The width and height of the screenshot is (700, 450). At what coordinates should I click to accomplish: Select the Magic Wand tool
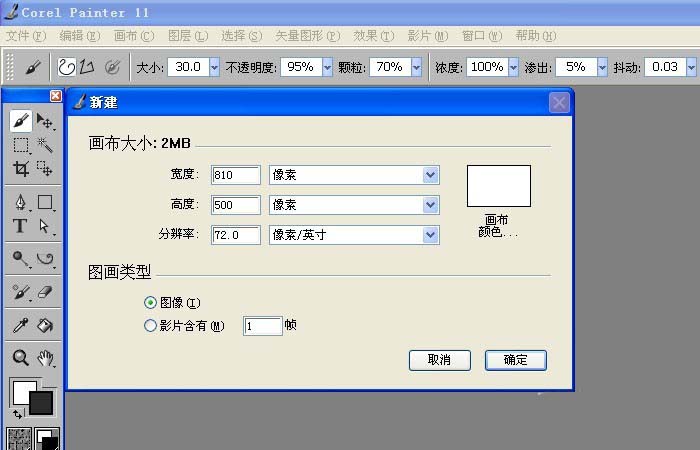(45, 145)
